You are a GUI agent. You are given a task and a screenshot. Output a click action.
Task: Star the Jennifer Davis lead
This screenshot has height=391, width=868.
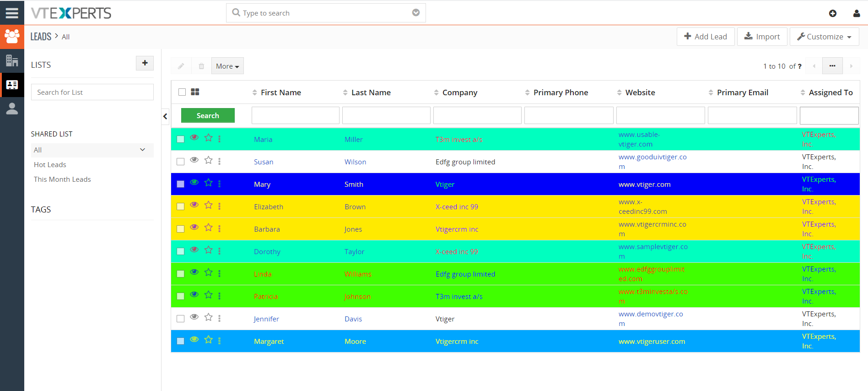tap(208, 317)
